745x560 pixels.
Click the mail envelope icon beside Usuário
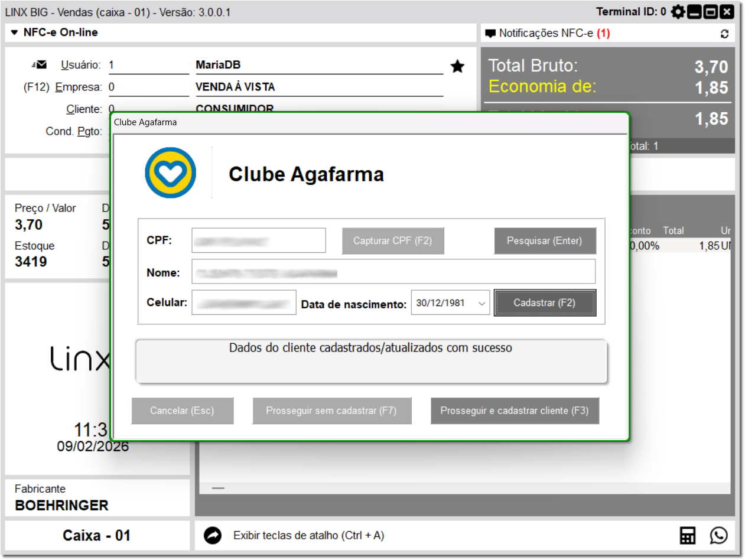click(x=40, y=64)
